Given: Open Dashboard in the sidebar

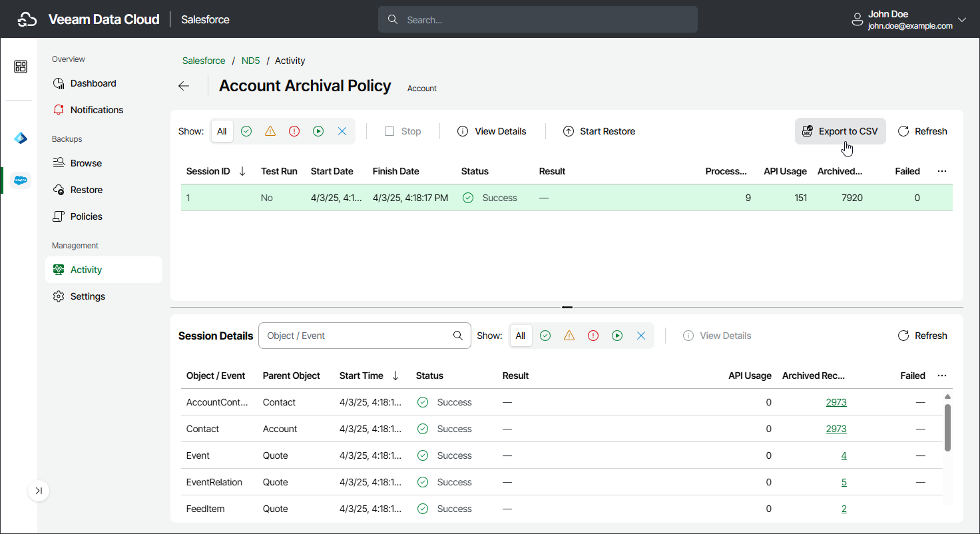Looking at the screenshot, I should 104,83.
